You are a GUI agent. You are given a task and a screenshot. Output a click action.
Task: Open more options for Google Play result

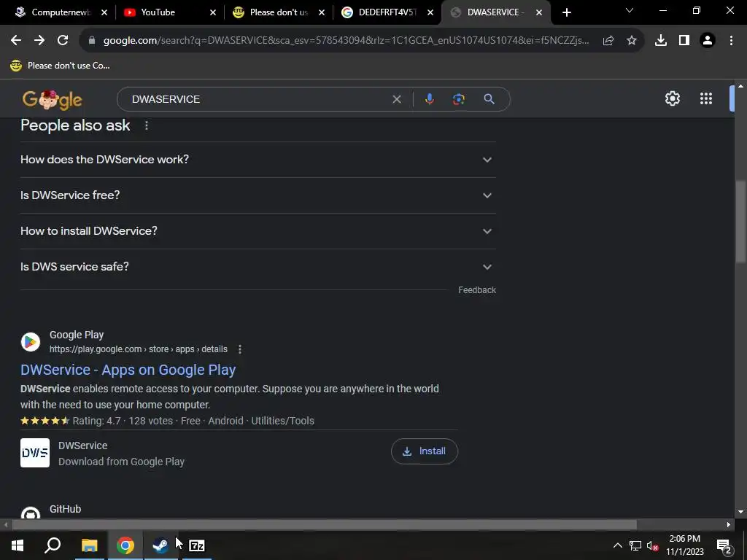point(240,349)
